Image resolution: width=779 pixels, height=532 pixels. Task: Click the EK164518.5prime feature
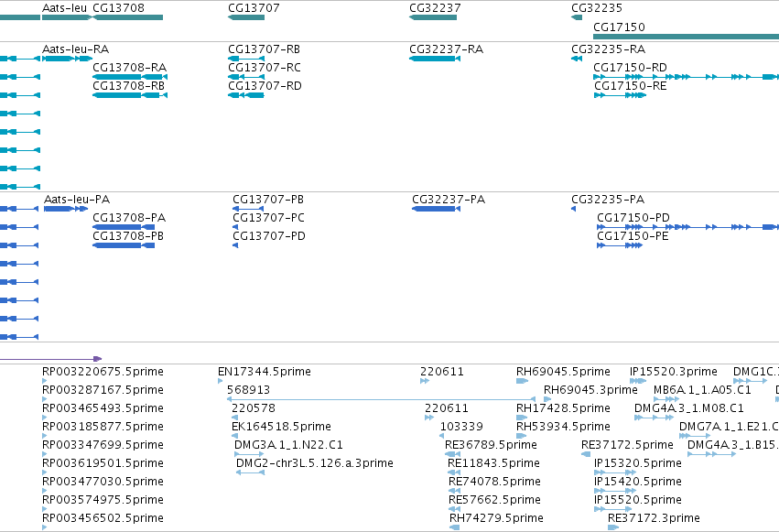[234, 436]
